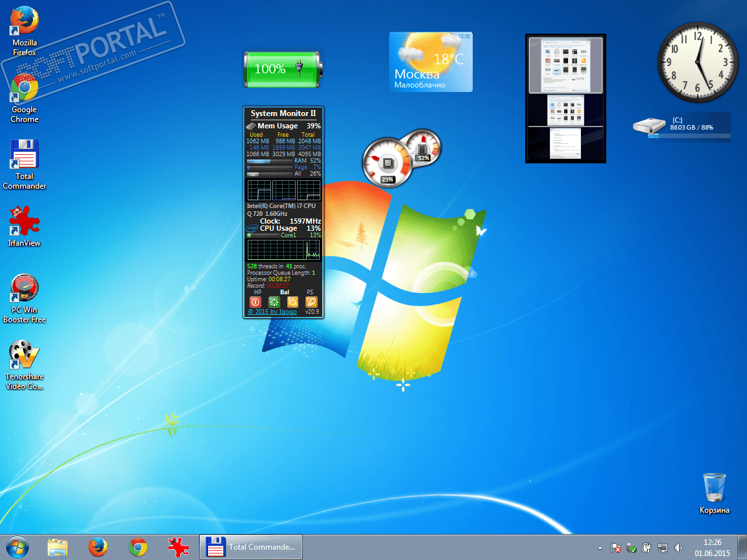Click the 'CPU Usage' label

click(x=278, y=229)
